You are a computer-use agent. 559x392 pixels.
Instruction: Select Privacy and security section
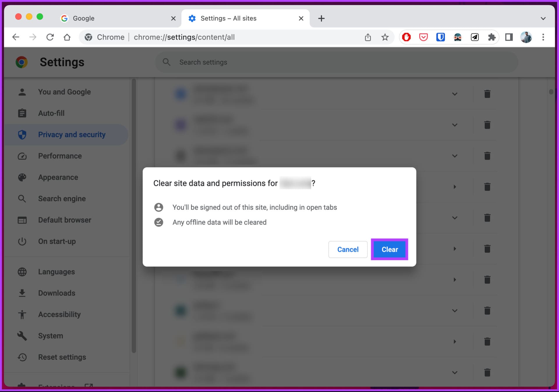click(x=66, y=135)
